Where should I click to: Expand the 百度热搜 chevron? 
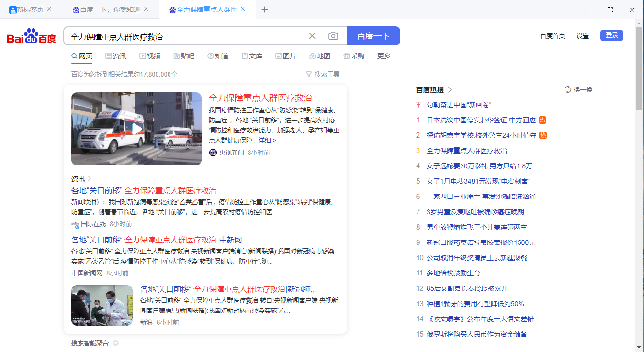[x=450, y=90]
